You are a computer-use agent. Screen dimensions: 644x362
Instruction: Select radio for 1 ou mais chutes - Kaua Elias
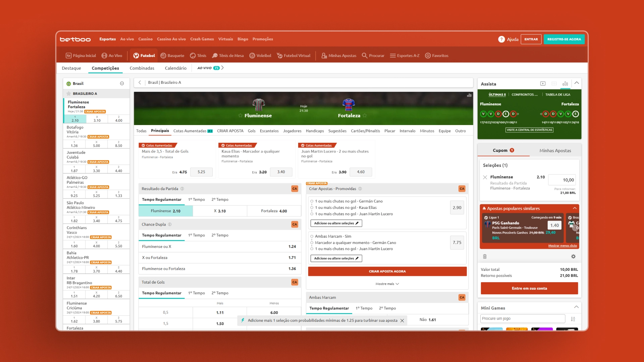coord(312,208)
